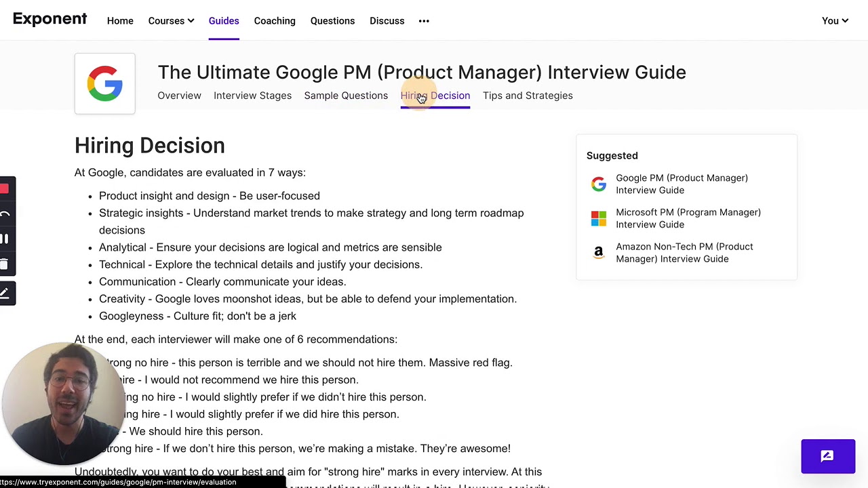
Task: Click 'one of 6 recommendations' sentence
Action: click(236, 340)
